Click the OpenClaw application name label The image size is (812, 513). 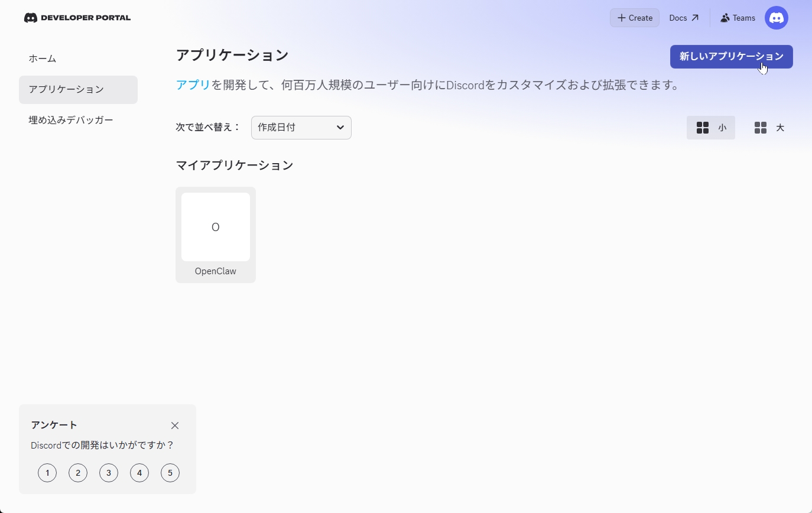click(x=216, y=271)
